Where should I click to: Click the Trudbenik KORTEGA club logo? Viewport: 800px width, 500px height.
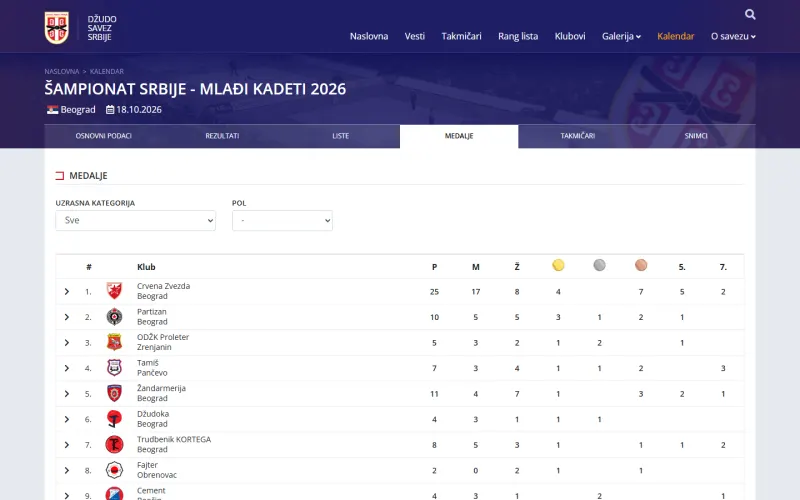pyautogui.click(x=114, y=444)
